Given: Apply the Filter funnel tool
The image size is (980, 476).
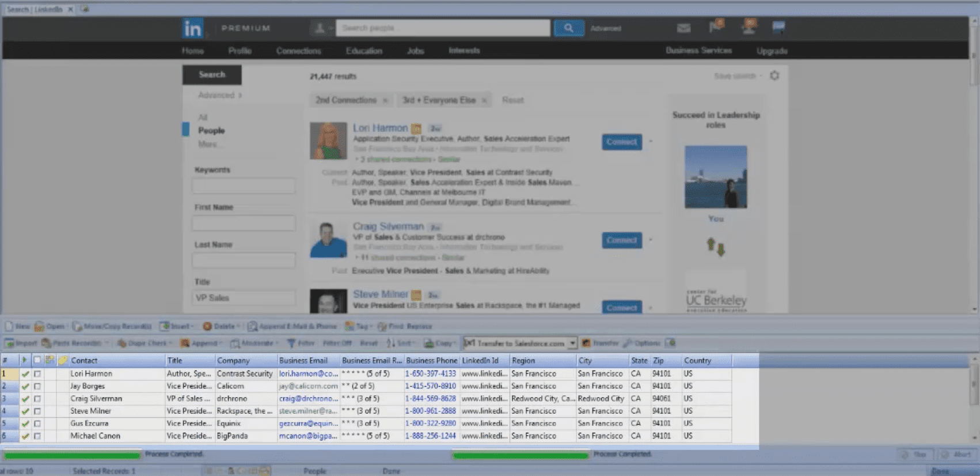Looking at the screenshot, I should (x=301, y=343).
